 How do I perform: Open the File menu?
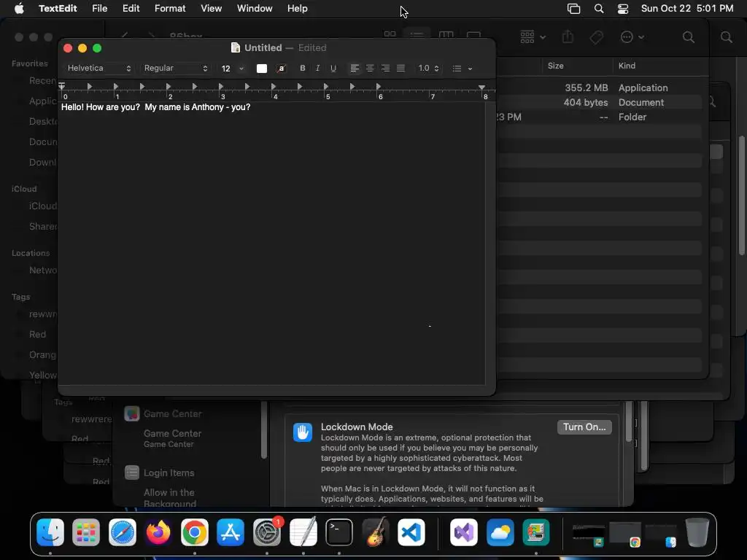pos(99,9)
